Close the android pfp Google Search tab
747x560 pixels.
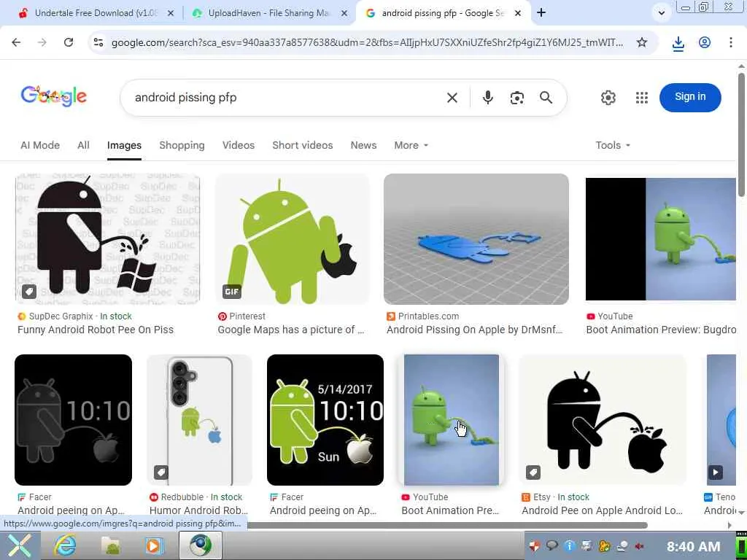[x=518, y=13]
